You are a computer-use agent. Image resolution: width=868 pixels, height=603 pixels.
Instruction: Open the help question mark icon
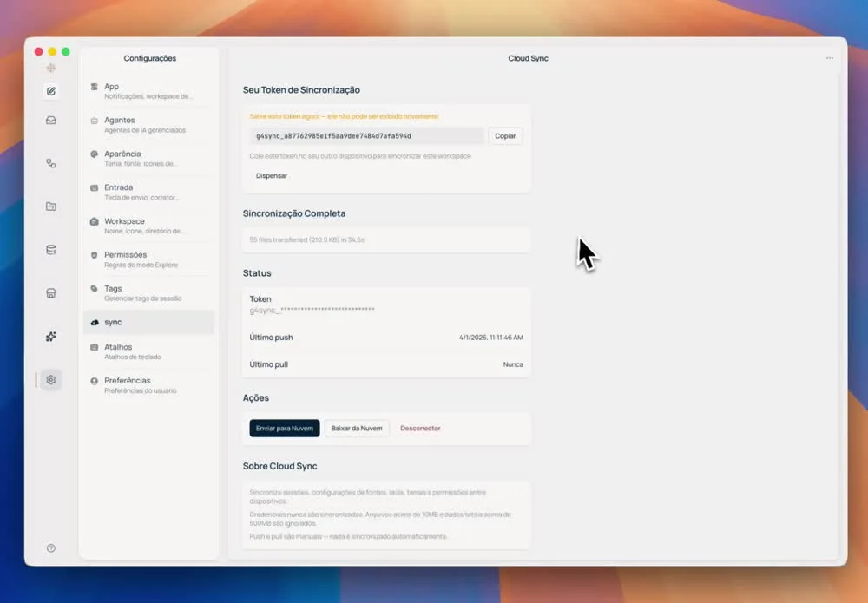click(x=51, y=548)
